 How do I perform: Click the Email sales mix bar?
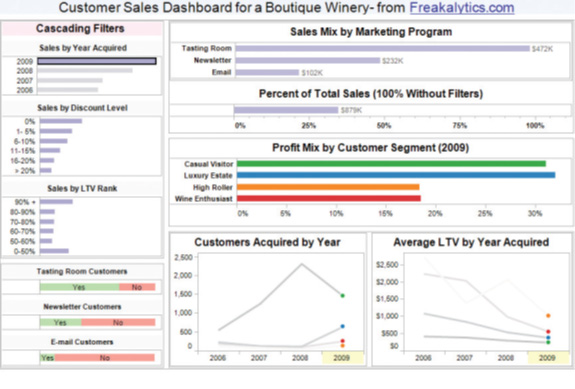267,73
